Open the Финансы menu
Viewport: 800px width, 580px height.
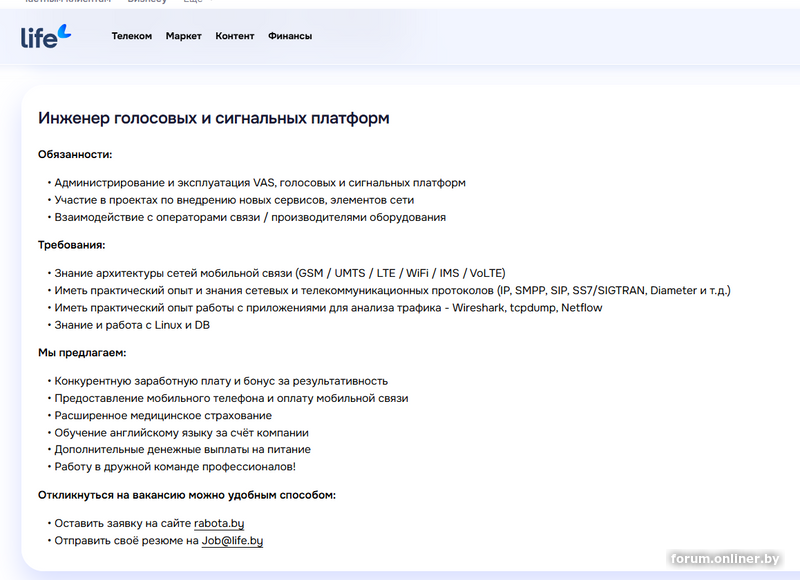pyautogui.click(x=290, y=36)
